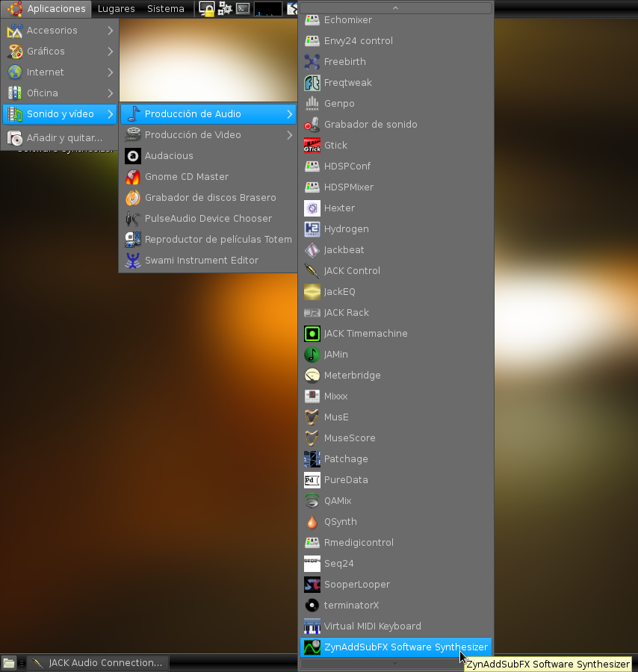Click the Mixxx icon

click(312, 396)
